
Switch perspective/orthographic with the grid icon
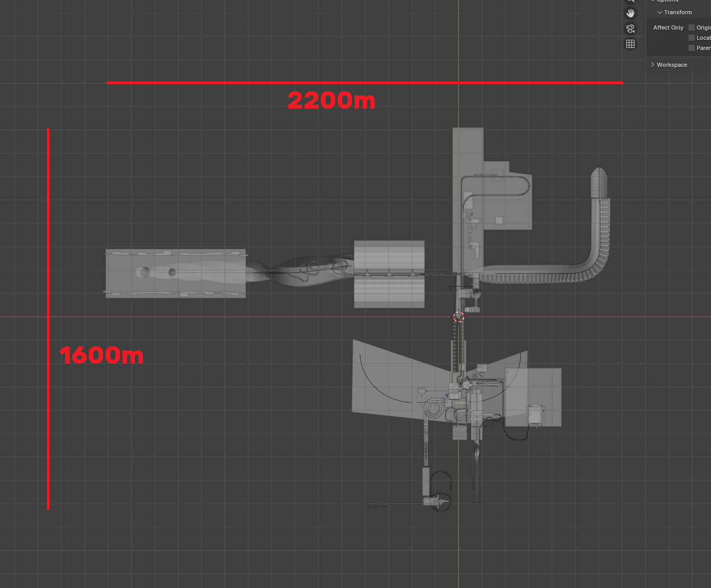[x=630, y=44]
